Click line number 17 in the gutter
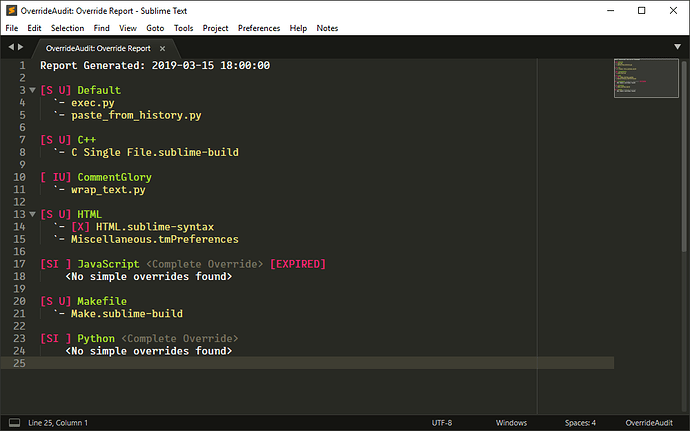This screenshot has height=431, width=690. 19,264
